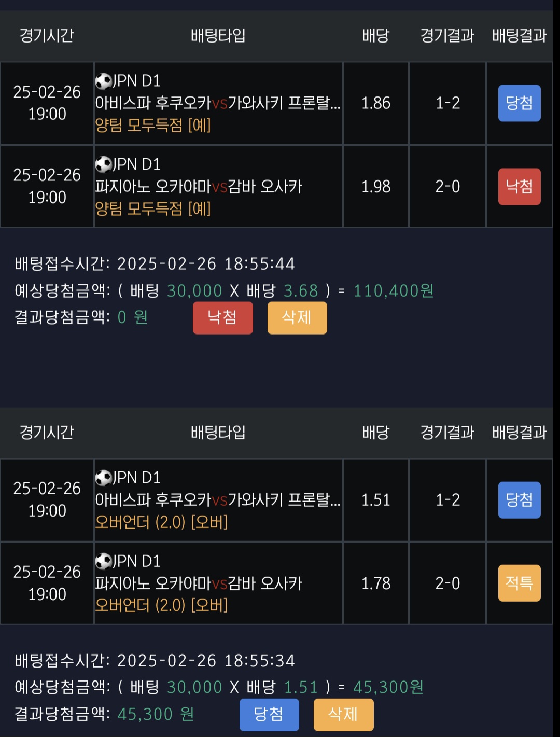Image resolution: width=560 pixels, height=737 pixels.
Task: Click the 1.86 odds cell
Action: tap(376, 103)
